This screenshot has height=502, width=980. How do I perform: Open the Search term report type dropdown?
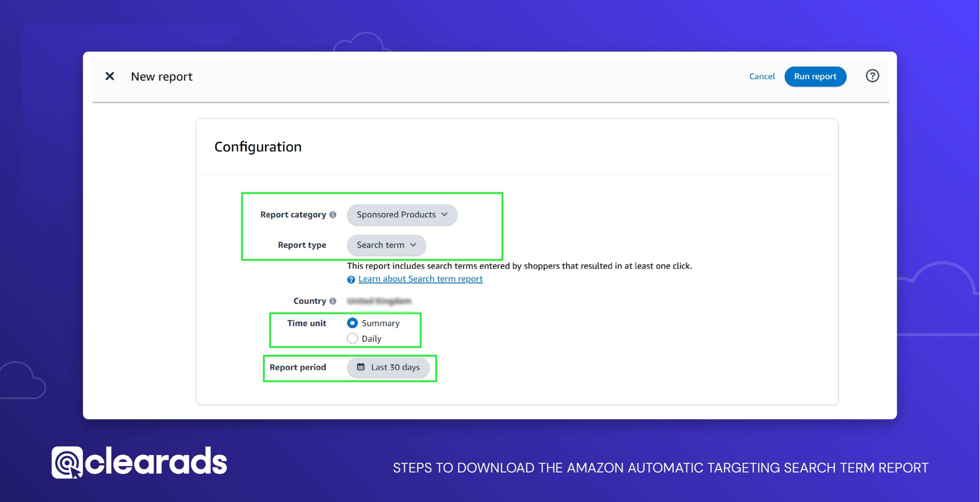point(385,245)
